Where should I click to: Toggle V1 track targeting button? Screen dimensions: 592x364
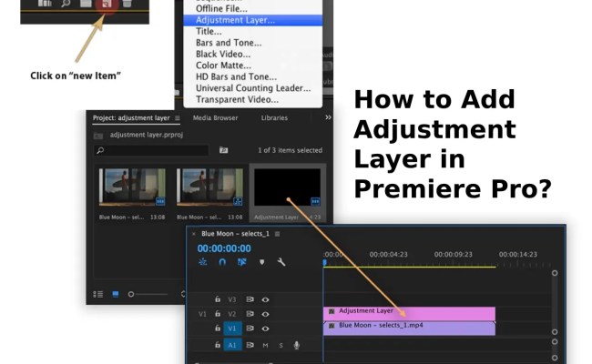pyautogui.click(x=232, y=329)
